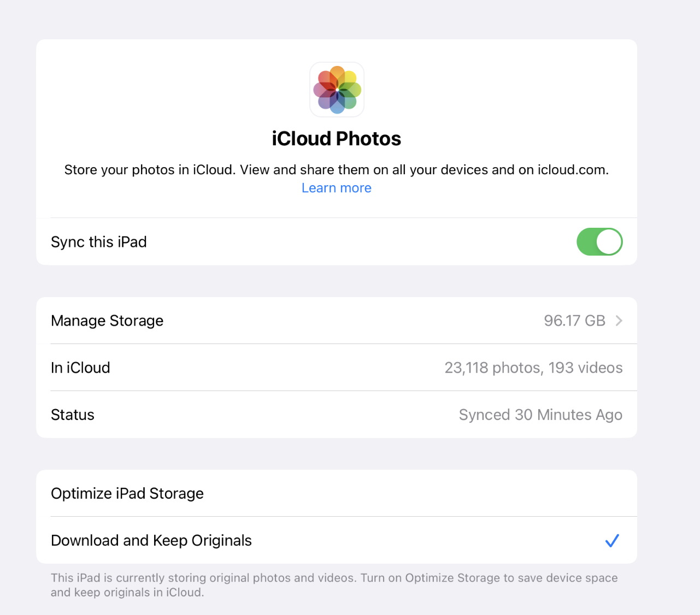Turn off the Sync this iPad switch
Image resolution: width=700 pixels, height=615 pixels.
click(599, 242)
